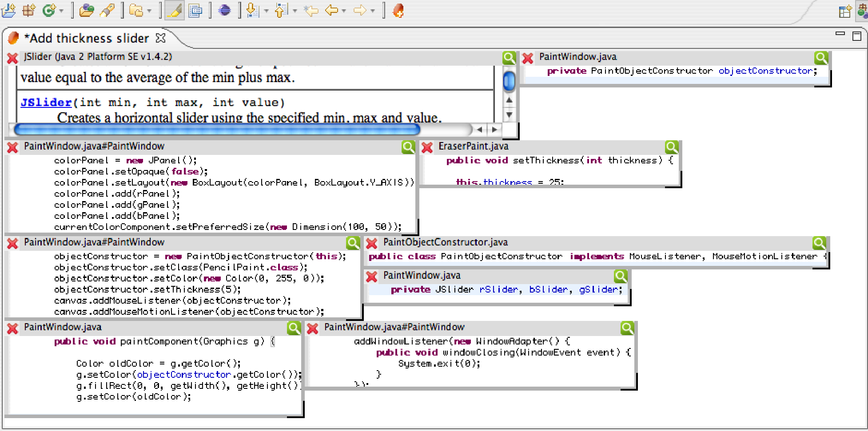This screenshot has width=868, height=431.
Task: Open the Back navigation history dropdown
Action: pyautogui.click(x=344, y=11)
